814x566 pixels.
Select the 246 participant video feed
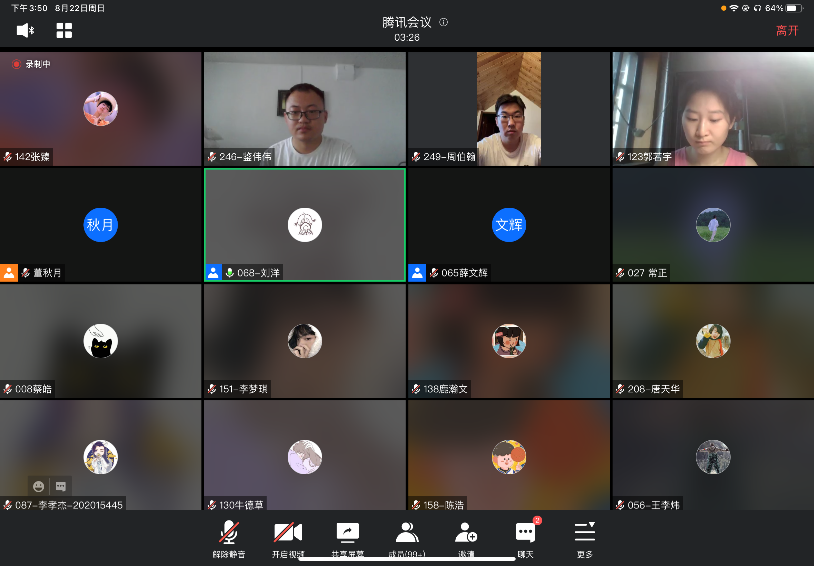click(305, 108)
